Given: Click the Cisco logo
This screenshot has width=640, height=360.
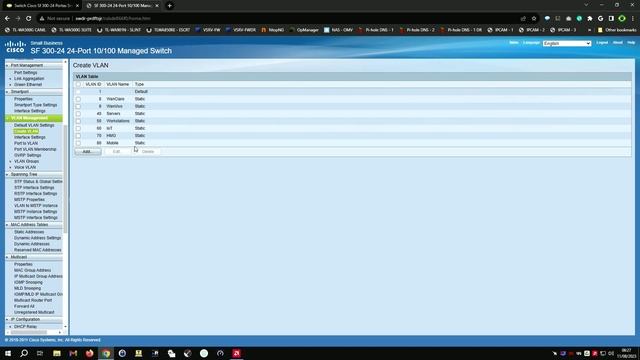Looking at the screenshot, I should coord(15,47).
